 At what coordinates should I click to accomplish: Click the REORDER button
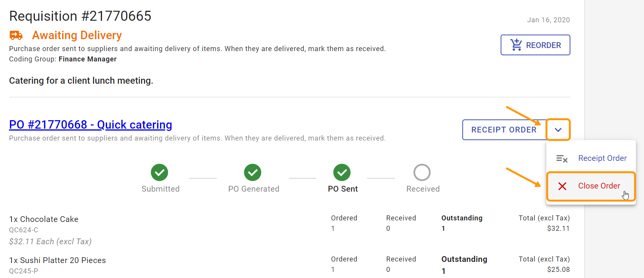pyautogui.click(x=535, y=45)
